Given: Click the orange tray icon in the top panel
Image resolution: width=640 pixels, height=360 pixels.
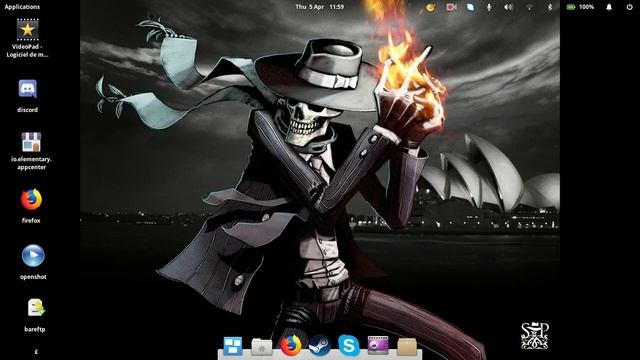Looking at the screenshot, I should [430, 7].
